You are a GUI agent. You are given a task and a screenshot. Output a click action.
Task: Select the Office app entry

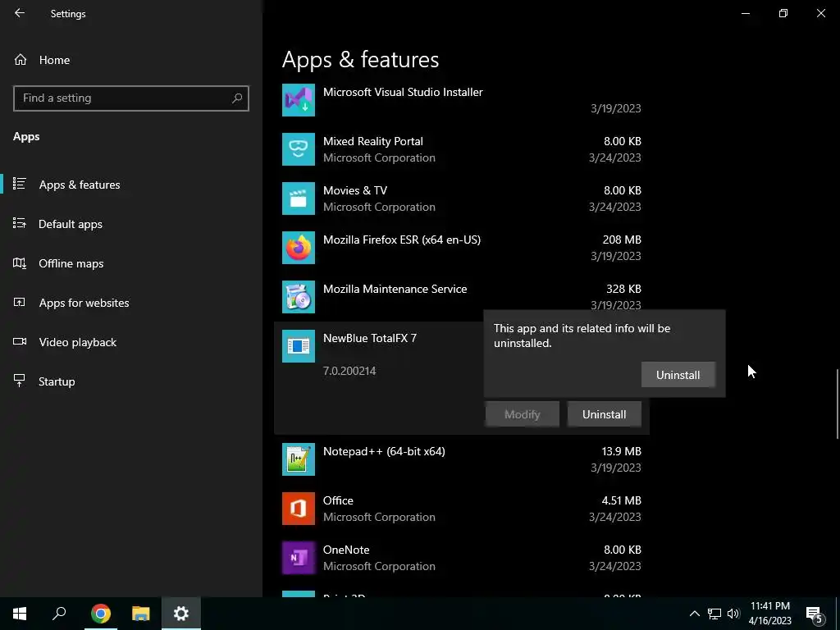pos(461,509)
